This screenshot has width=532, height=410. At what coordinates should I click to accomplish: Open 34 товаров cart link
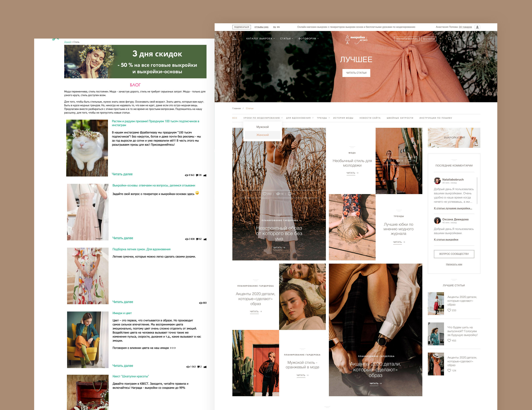tap(465, 27)
